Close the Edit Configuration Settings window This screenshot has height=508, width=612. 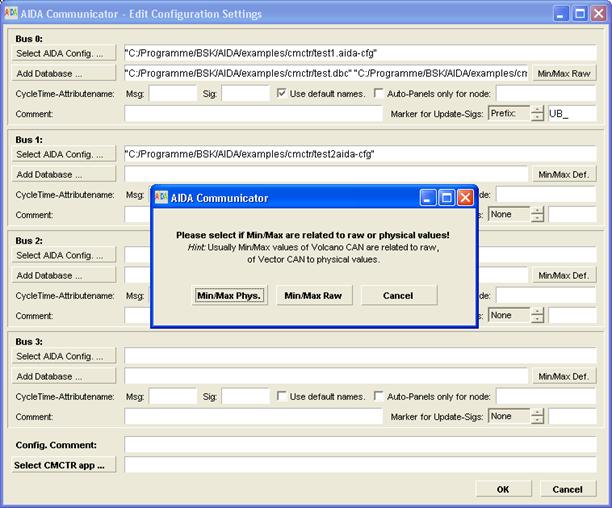[599, 14]
